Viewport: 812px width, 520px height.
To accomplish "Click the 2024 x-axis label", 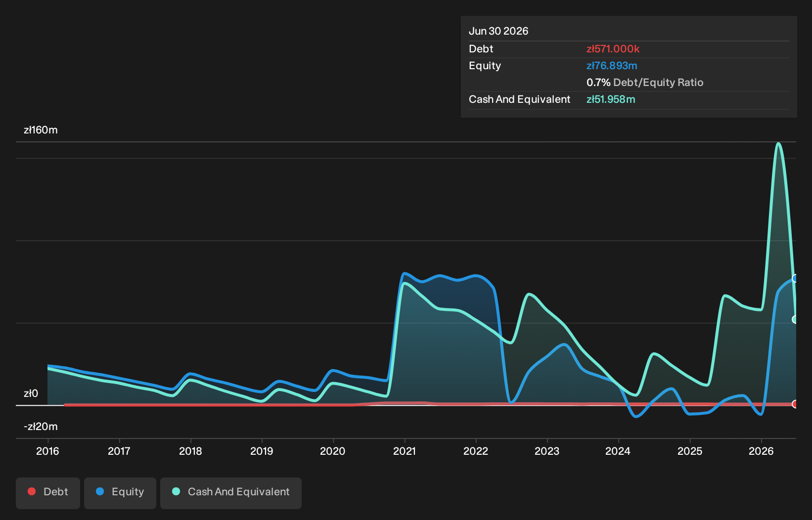I will click(618, 451).
